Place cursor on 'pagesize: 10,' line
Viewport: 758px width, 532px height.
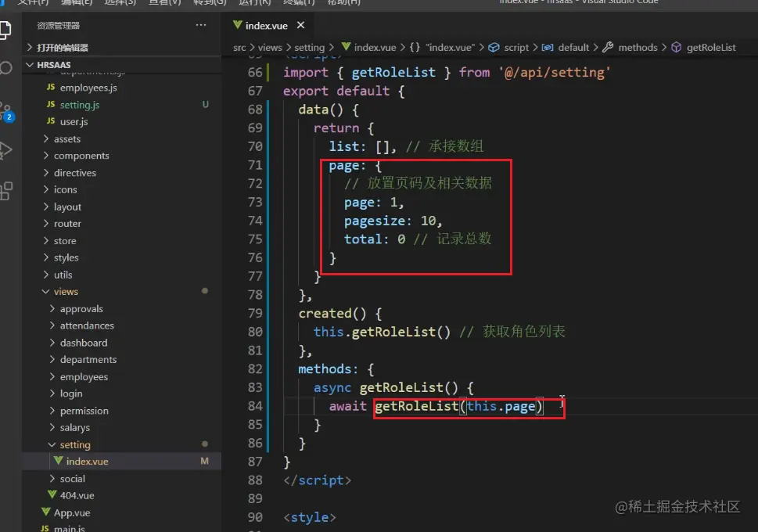tap(393, 221)
